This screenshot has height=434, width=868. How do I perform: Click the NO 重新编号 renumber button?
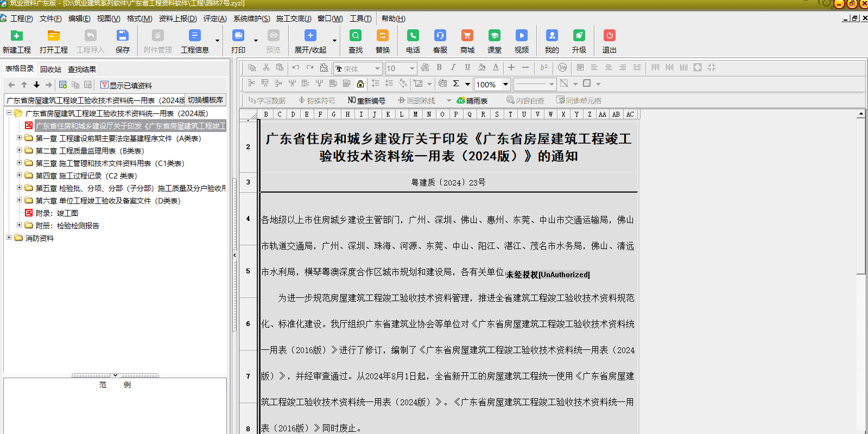click(x=366, y=101)
